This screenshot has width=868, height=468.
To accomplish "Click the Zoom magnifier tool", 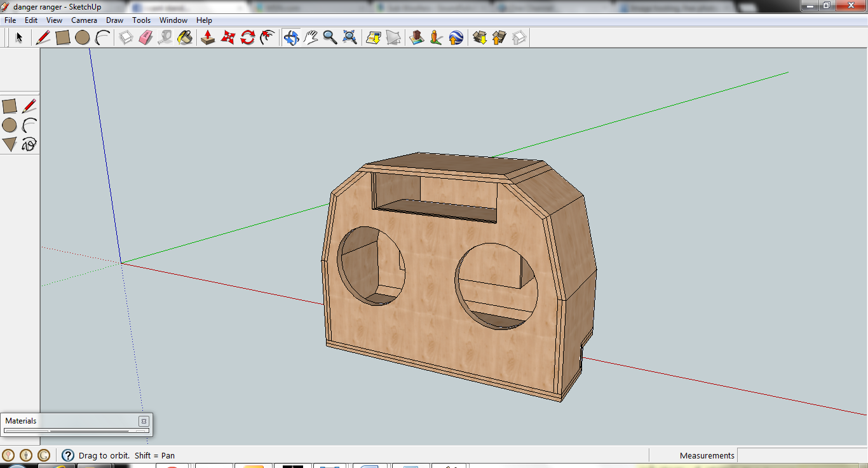I will coord(330,38).
